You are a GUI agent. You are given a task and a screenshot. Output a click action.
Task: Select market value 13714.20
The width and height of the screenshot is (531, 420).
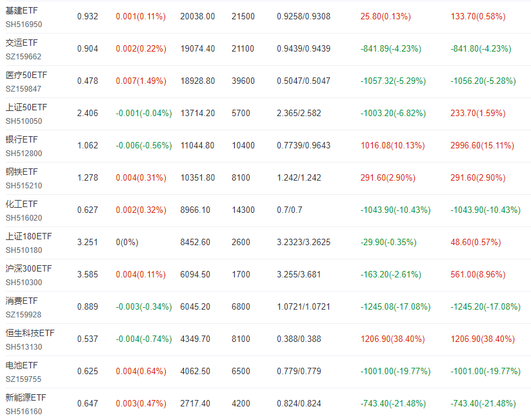(197, 113)
